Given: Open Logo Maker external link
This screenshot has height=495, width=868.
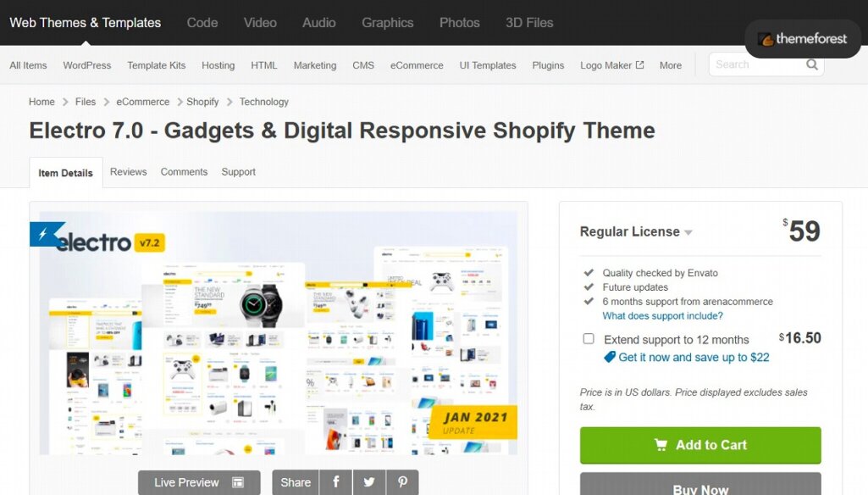Looking at the screenshot, I should [611, 65].
